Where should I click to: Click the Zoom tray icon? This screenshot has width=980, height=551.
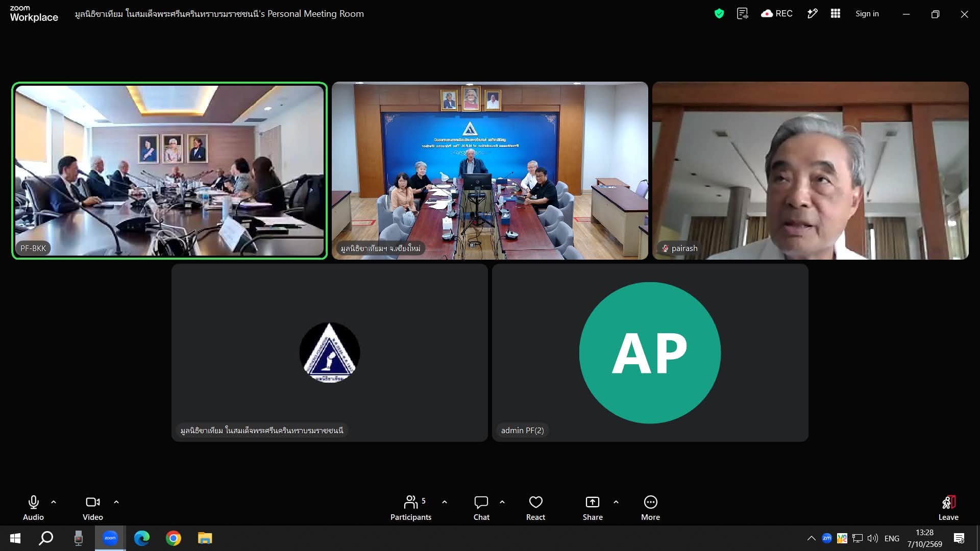coord(827,538)
